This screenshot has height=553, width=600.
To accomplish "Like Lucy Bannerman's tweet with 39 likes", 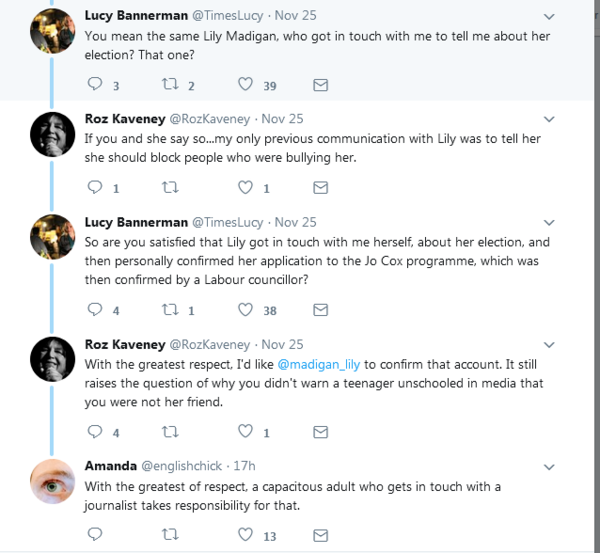I will coord(245,85).
